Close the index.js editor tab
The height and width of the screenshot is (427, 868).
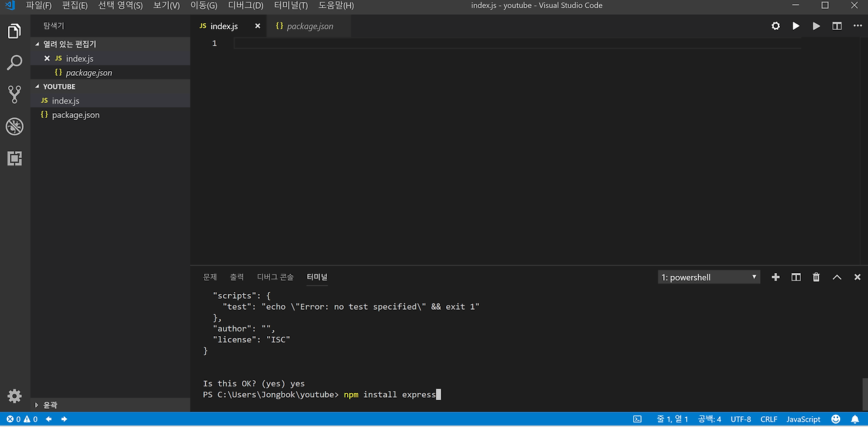coord(258,26)
